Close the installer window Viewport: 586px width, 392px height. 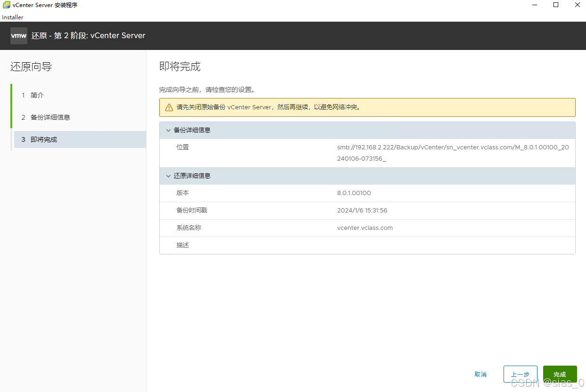click(577, 5)
